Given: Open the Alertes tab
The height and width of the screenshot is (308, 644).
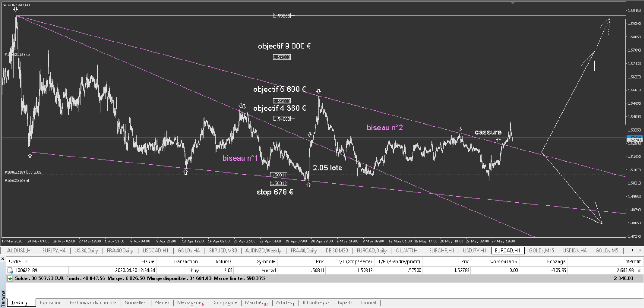Looking at the screenshot, I should [162, 303].
